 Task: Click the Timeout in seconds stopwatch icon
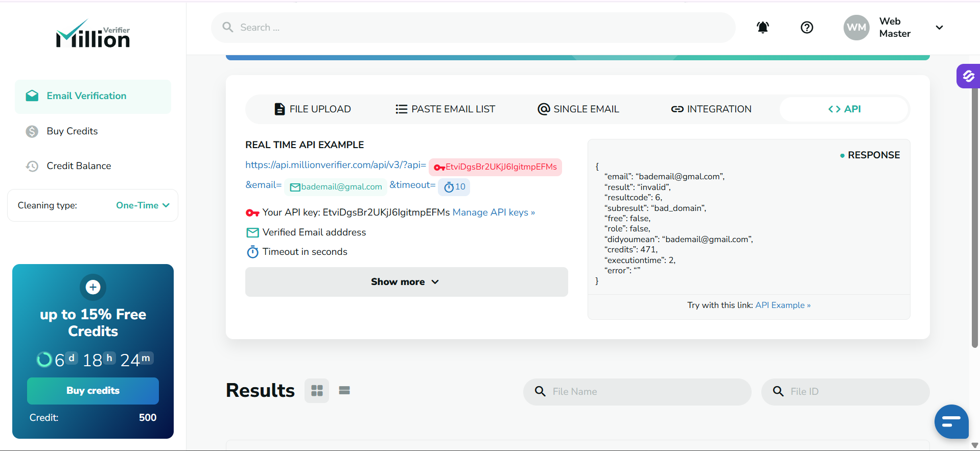(252, 252)
